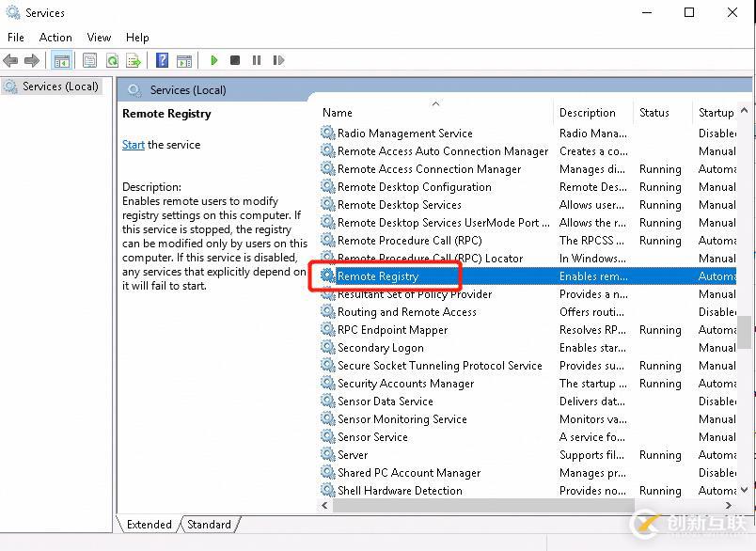
Task: Click the Forward navigation arrow
Action: 34,60
